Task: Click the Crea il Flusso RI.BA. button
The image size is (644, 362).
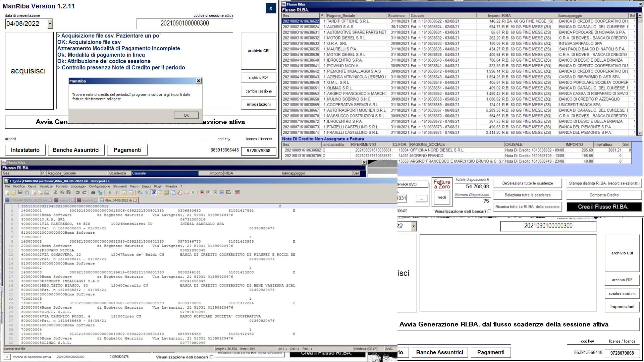Action: (603, 207)
